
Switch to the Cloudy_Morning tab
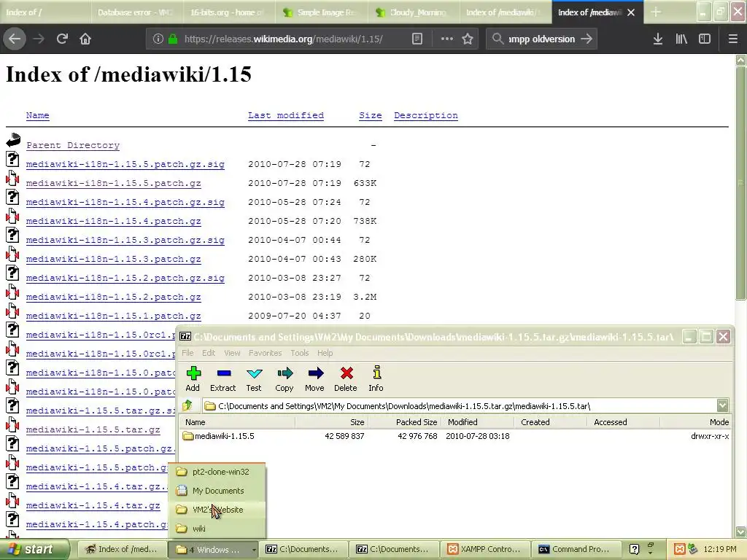pyautogui.click(x=414, y=12)
